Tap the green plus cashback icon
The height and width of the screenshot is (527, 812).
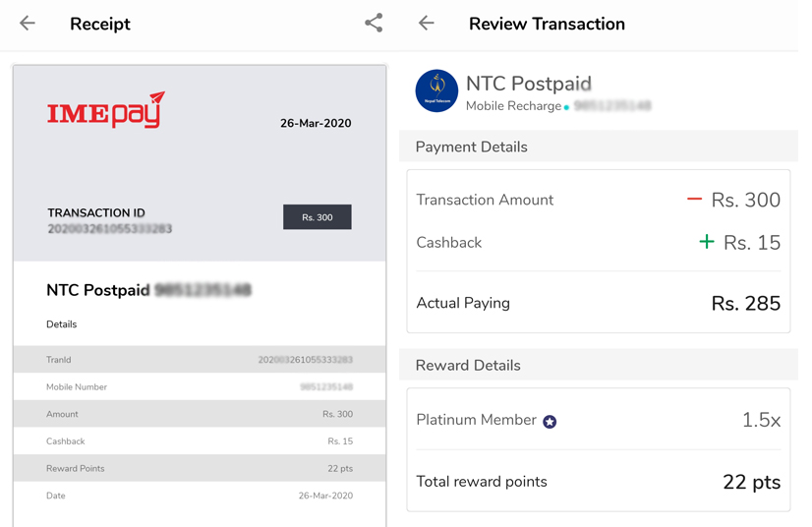pyautogui.click(x=707, y=242)
